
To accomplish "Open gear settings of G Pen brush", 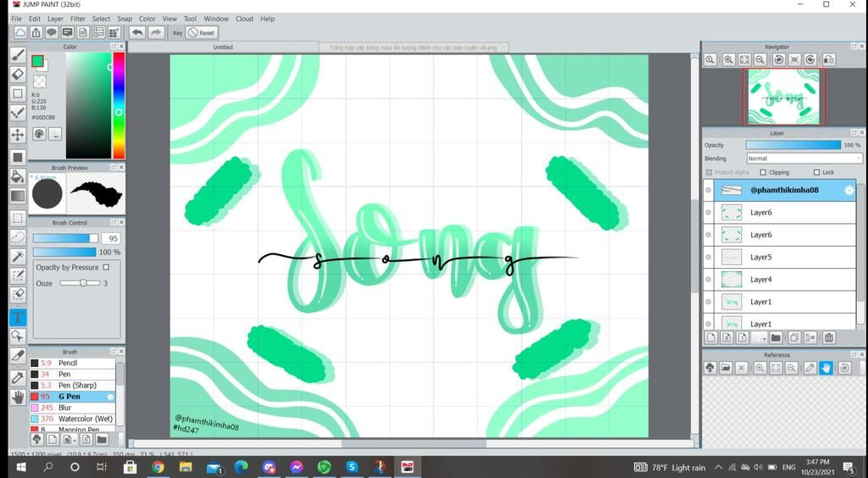I will click(x=110, y=397).
